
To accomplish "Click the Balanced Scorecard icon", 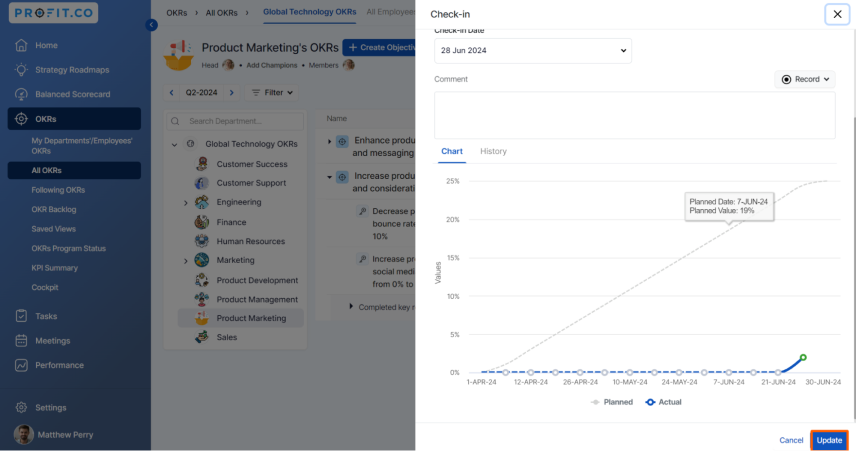I will point(21,94).
